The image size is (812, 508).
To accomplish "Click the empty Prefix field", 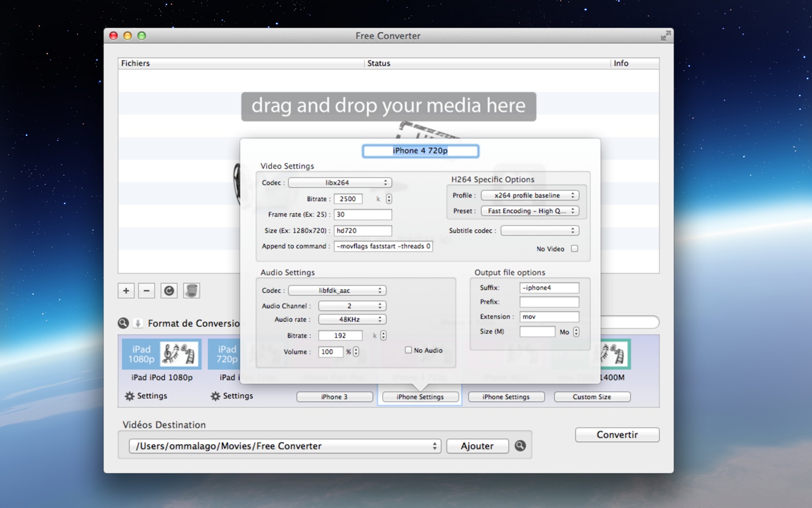I will point(549,302).
